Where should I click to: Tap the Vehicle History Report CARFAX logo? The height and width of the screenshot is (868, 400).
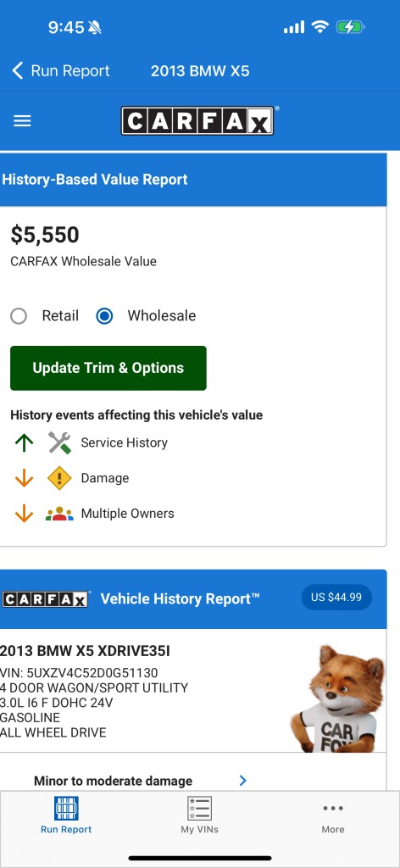pyautogui.click(x=46, y=599)
